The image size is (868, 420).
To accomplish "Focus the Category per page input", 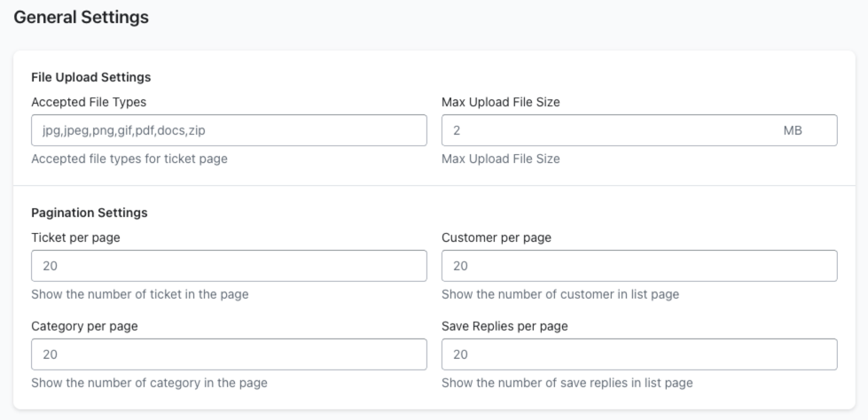I will pos(229,354).
